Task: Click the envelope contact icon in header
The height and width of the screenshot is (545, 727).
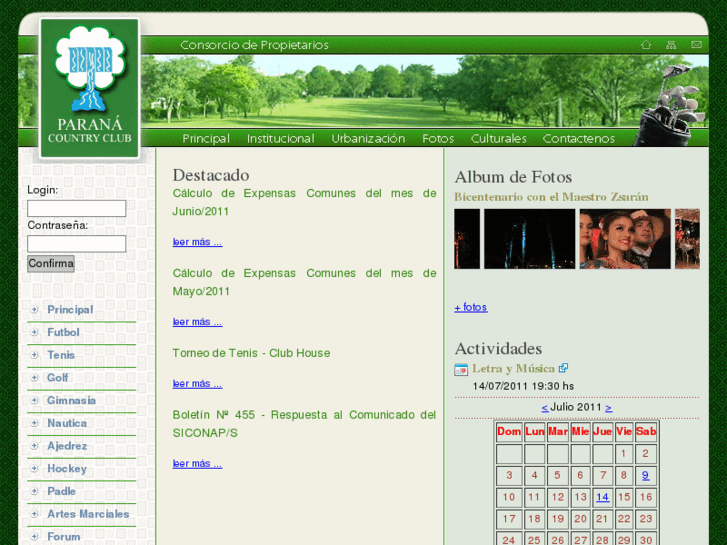Action: tap(696, 45)
